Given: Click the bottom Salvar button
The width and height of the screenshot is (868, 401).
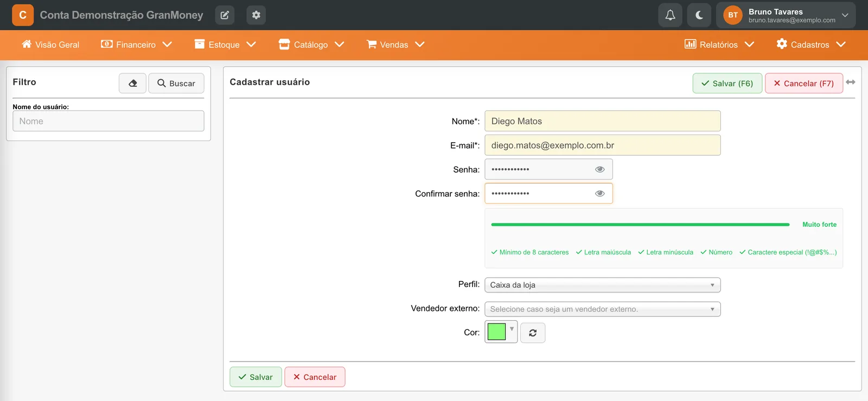Looking at the screenshot, I should pyautogui.click(x=256, y=377).
